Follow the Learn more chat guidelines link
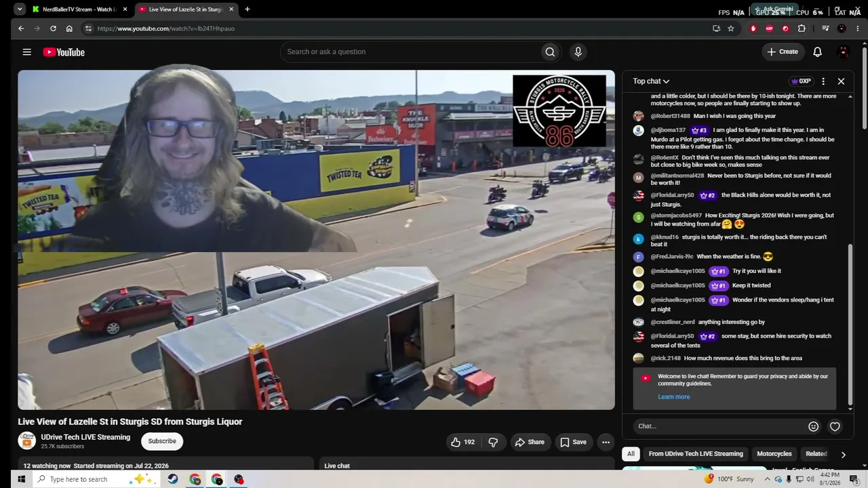This screenshot has width=868, height=488. click(x=673, y=397)
